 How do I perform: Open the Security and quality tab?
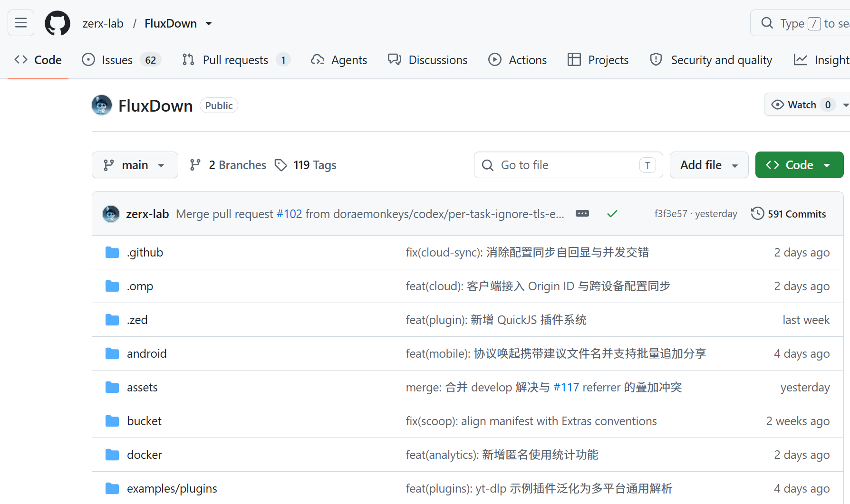(711, 60)
